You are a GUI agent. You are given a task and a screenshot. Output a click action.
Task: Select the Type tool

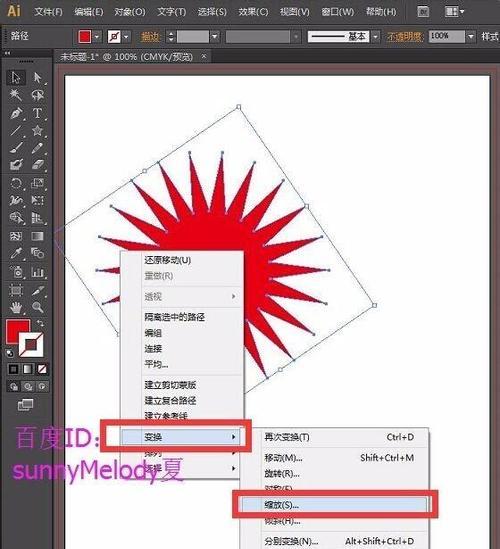(x=37, y=113)
